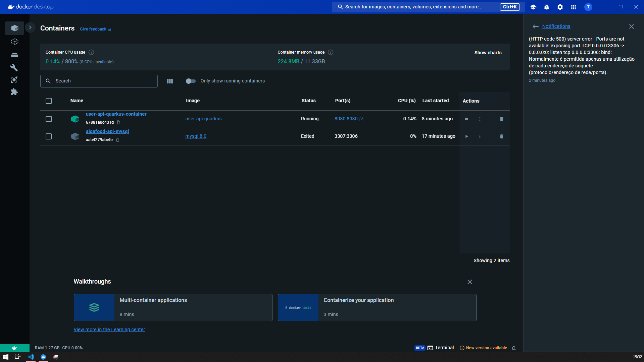
Task: Open more actions for user-api-quarkus-container
Action: pyautogui.click(x=480, y=119)
